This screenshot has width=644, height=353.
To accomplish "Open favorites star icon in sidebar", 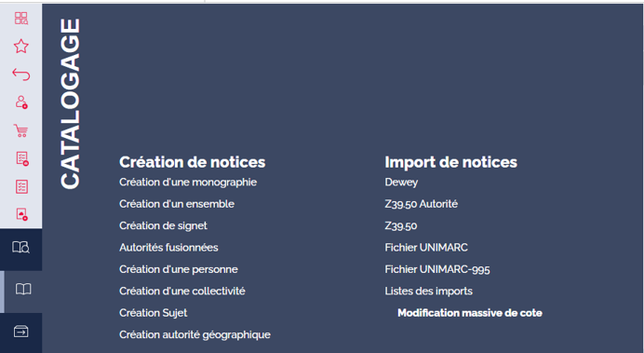I will (x=21, y=46).
